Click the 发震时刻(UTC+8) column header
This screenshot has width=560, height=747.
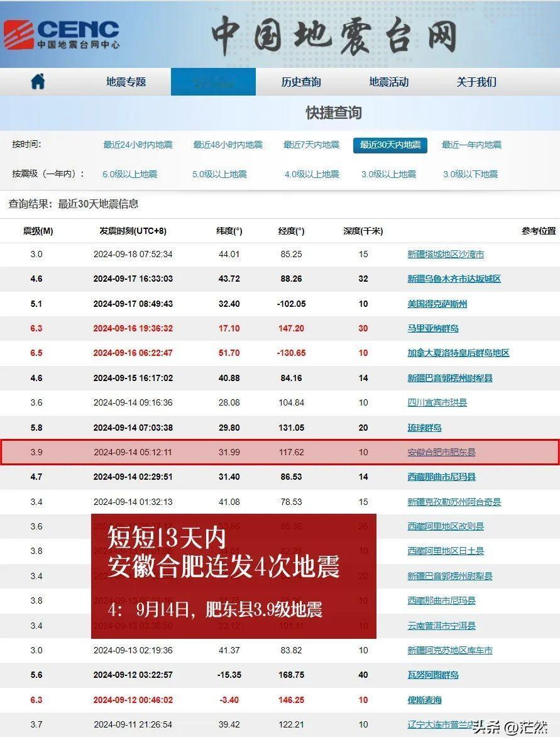coord(133,231)
